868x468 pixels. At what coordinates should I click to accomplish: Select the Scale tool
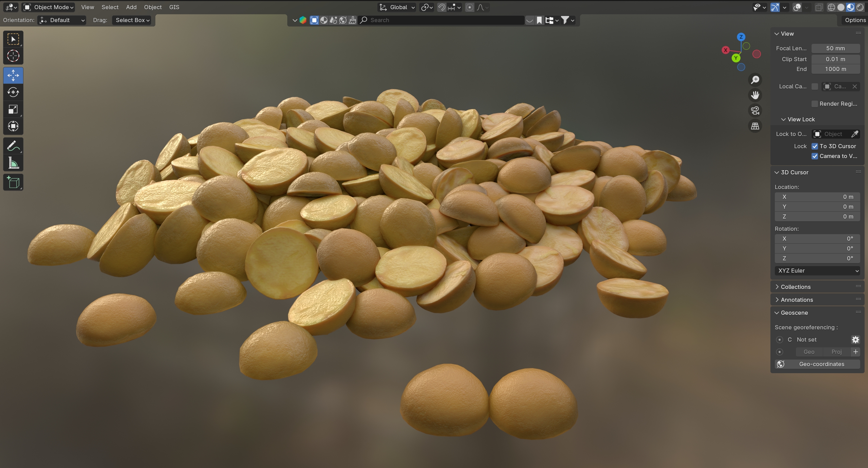tap(13, 109)
